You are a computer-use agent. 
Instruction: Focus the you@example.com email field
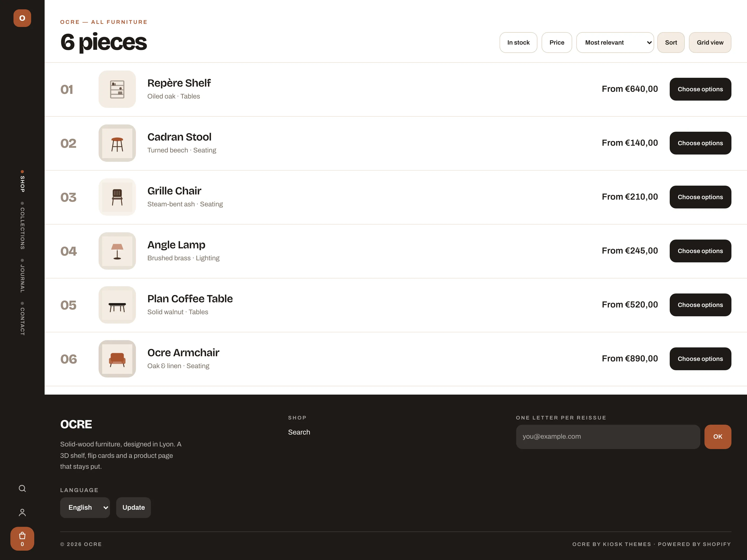(x=608, y=437)
